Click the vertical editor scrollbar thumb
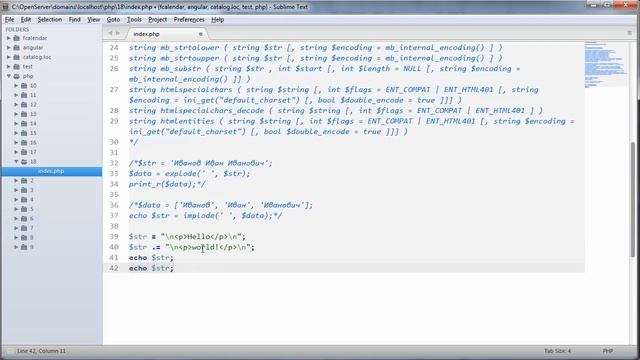Viewport: 640px width, 360px height. pyautogui.click(x=633, y=199)
